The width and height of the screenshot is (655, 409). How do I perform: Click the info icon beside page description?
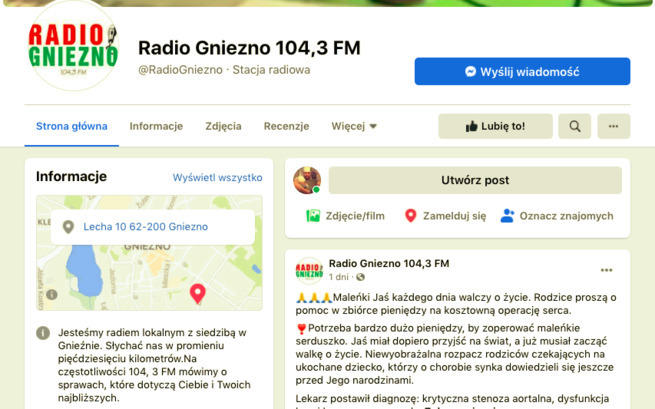(44, 332)
